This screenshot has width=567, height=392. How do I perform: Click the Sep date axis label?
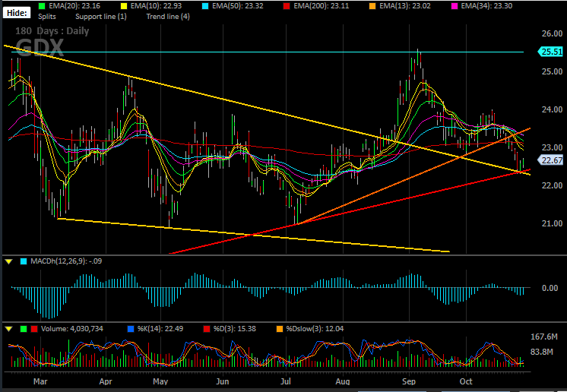click(x=409, y=381)
